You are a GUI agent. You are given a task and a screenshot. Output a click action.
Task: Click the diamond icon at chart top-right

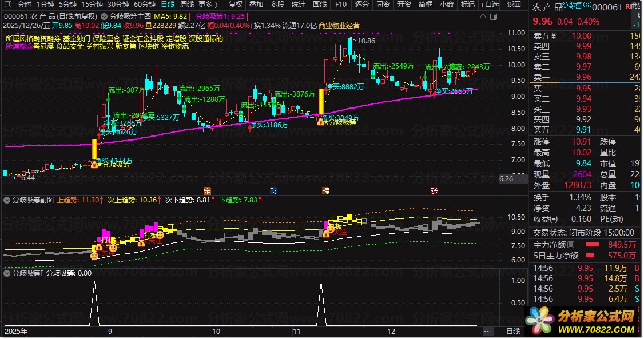pos(483,17)
